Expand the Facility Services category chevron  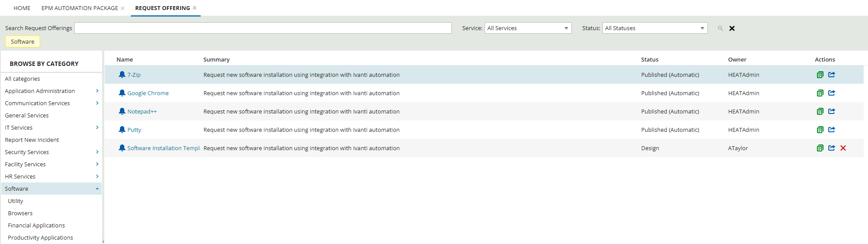97,164
